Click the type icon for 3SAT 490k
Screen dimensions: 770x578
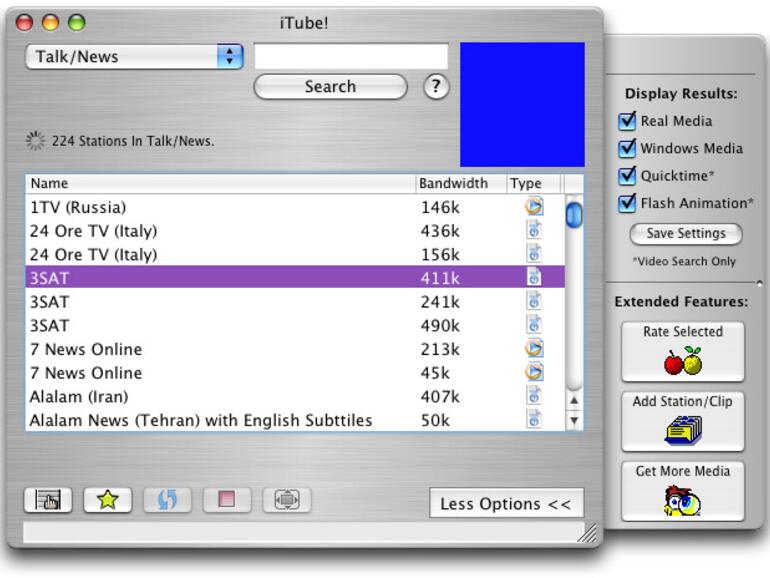534,324
